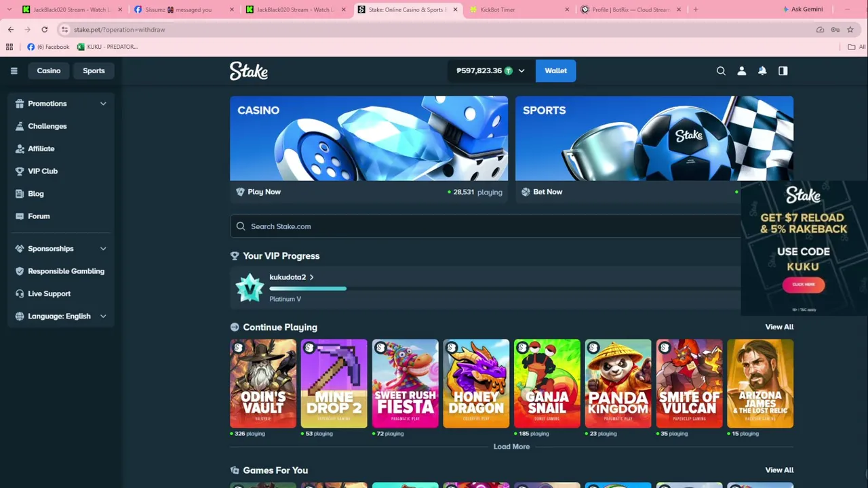Click the Sports banner image
Viewport: 868px width, 488px height.
[x=654, y=138]
